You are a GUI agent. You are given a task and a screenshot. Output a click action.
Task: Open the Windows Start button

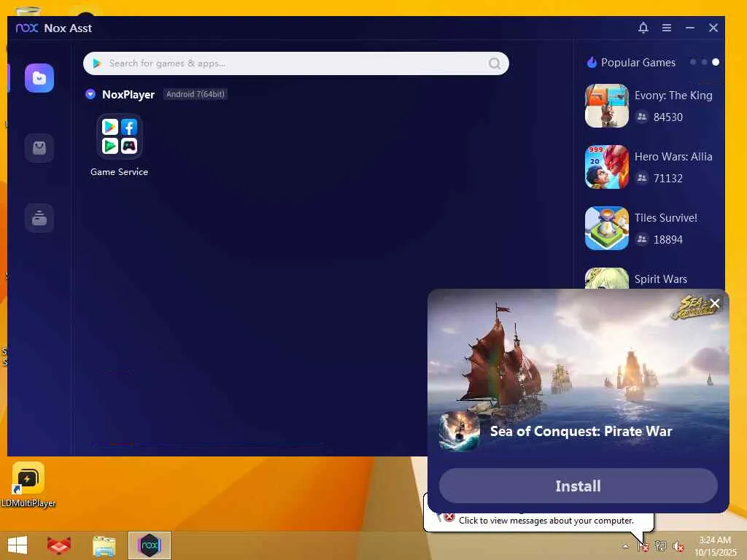[18, 545]
